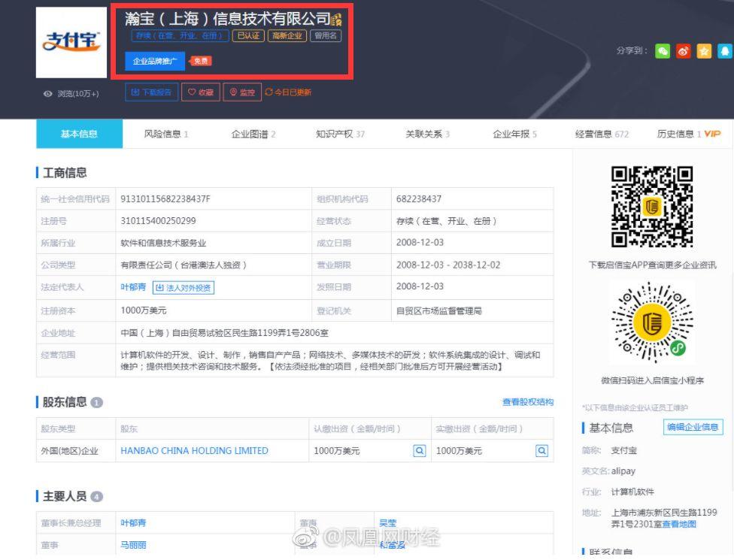734x560 pixels.
Task: Click 叶郁青 in 主要人员 table
Action: click(133, 523)
